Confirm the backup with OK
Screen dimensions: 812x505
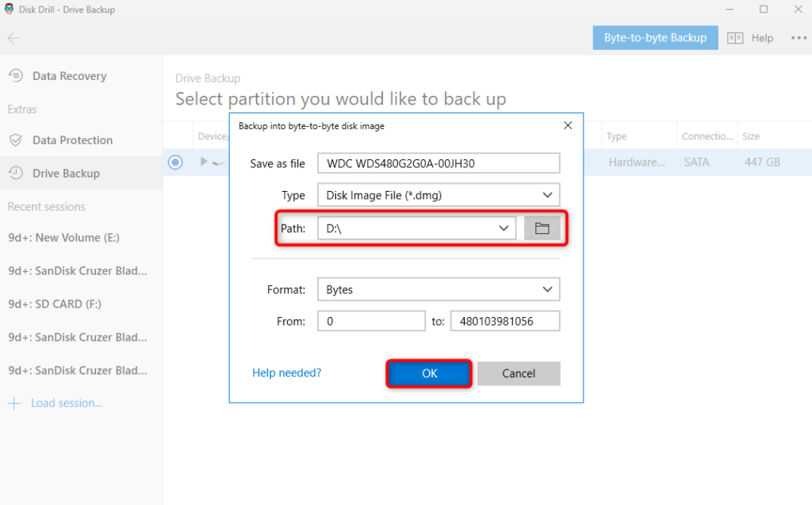pyautogui.click(x=428, y=373)
